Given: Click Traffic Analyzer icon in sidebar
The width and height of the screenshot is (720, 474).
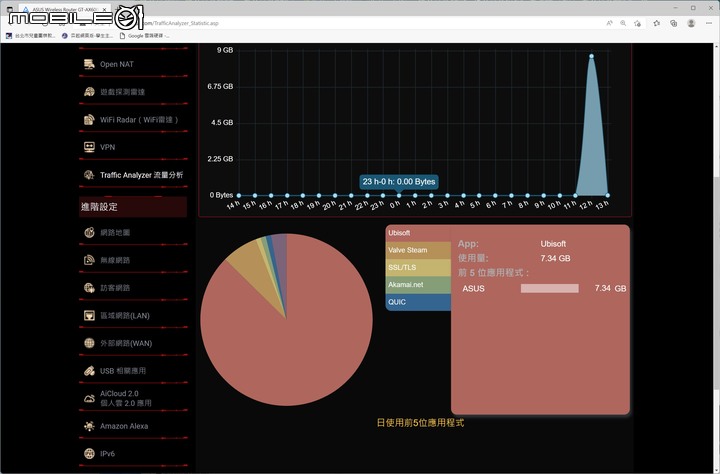Looking at the screenshot, I should point(89,175).
